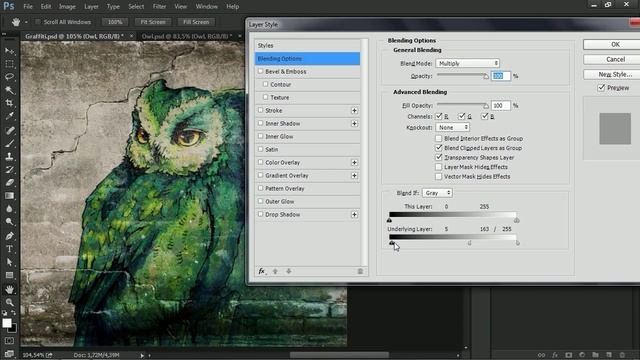Select the Lasso tool
This screenshot has height=360, width=640.
click(9, 77)
